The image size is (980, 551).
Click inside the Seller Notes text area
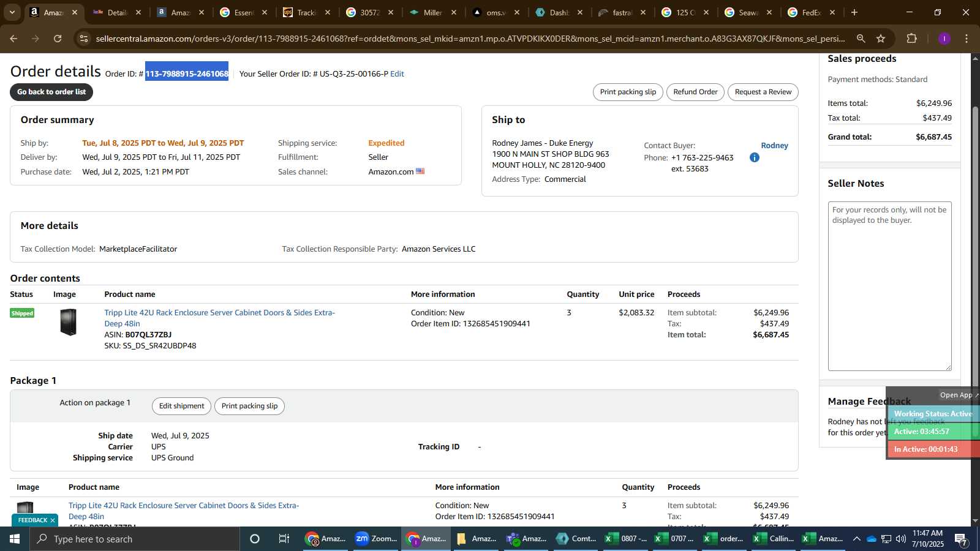pos(889,286)
